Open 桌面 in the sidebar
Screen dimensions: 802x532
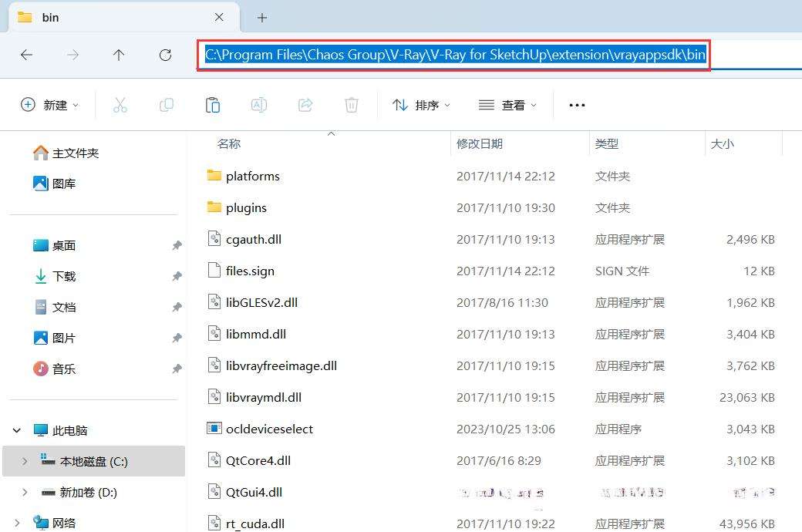[x=54, y=245]
